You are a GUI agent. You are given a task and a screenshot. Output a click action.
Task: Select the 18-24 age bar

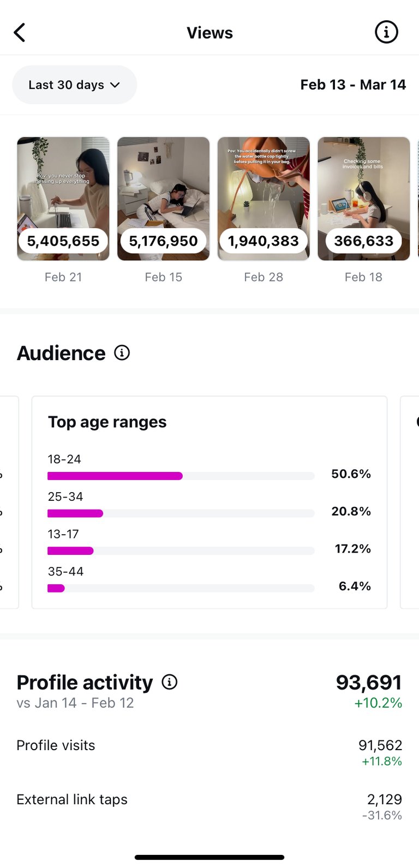coord(181,476)
